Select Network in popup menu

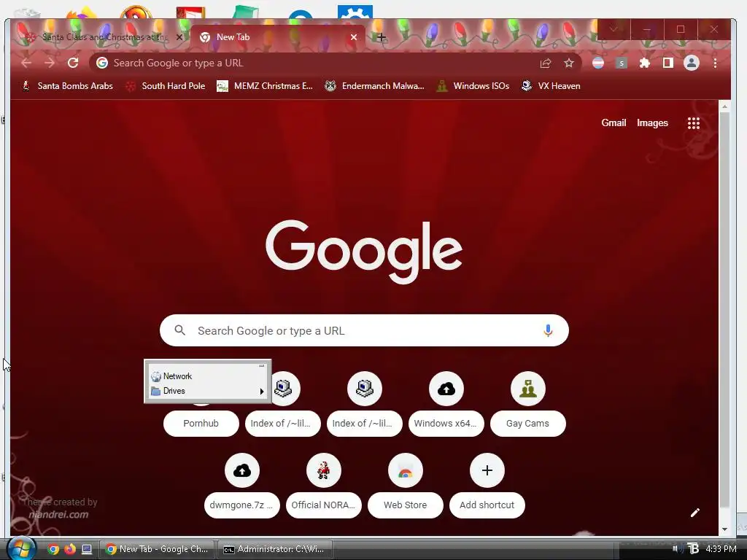pyautogui.click(x=208, y=376)
